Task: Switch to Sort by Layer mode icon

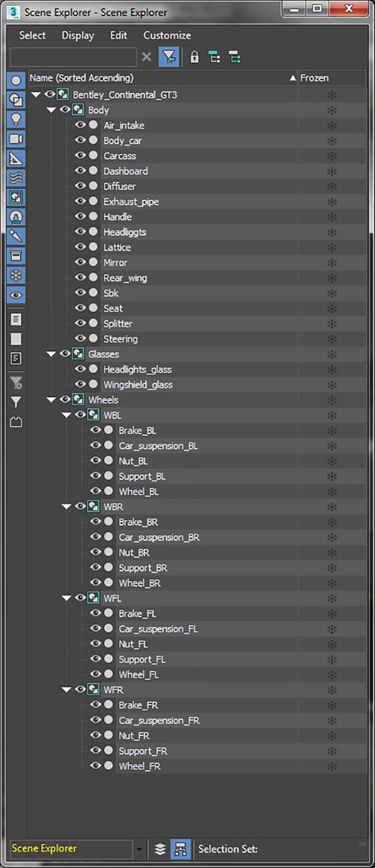Action: click(x=160, y=849)
